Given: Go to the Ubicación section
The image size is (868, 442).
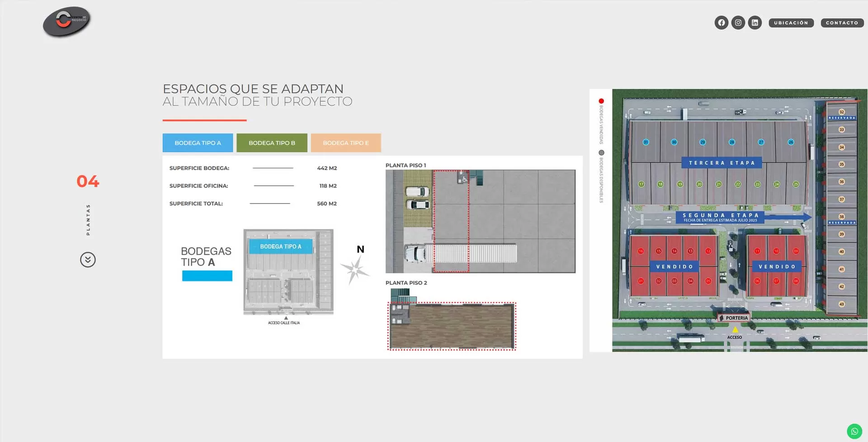Looking at the screenshot, I should click(791, 23).
